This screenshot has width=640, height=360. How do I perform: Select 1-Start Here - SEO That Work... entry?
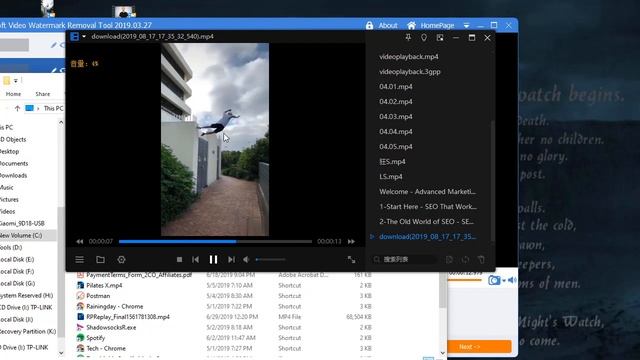429,207
